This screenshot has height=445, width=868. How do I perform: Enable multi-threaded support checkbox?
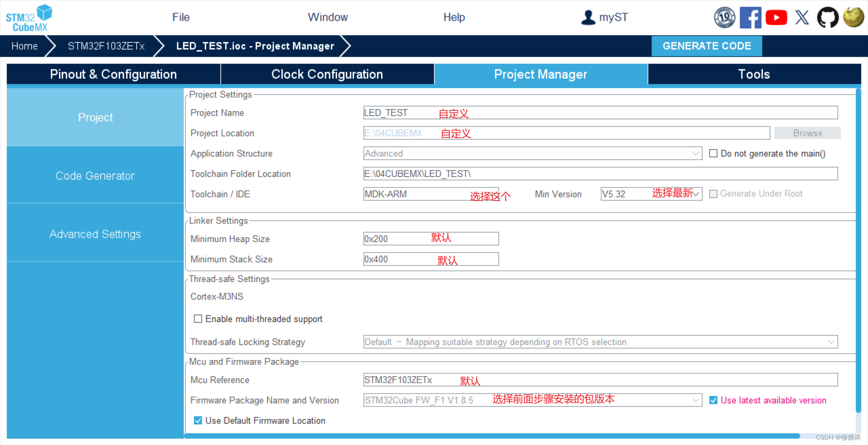(198, 319)
